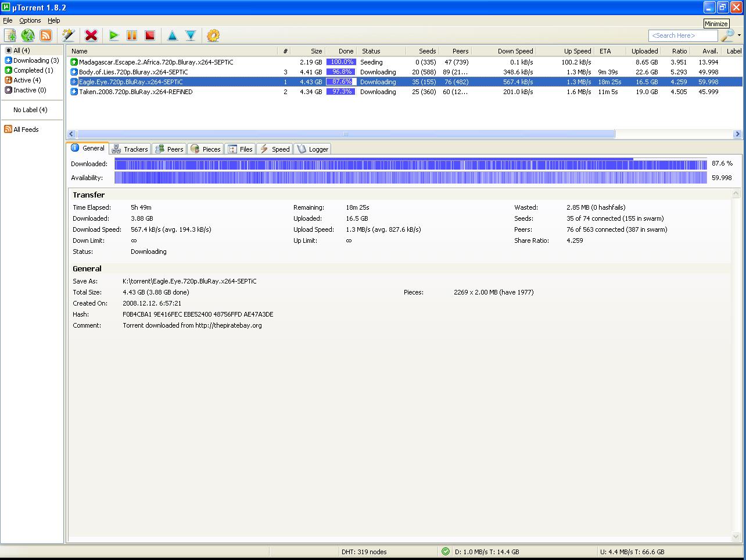This screenshot has width=746, height=560.
Task: Sort list by Down Speed column header
Action: (503, 51)
